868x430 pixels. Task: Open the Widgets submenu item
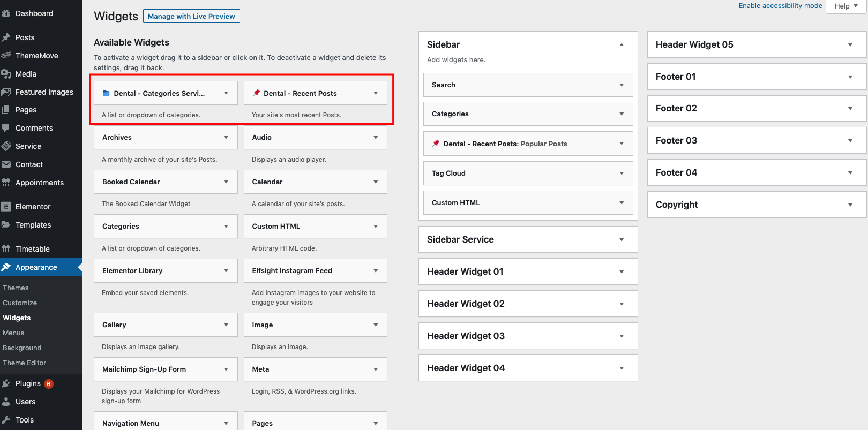(x=17, y=318)
